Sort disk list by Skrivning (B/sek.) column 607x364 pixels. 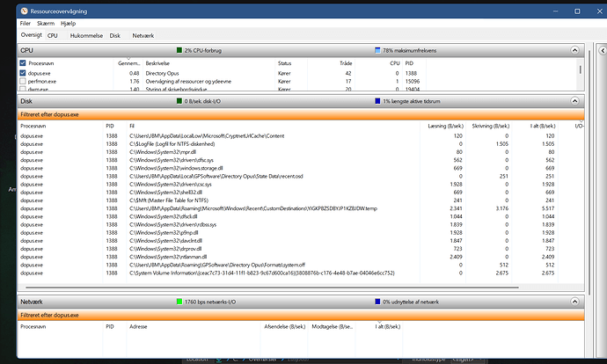494,126
